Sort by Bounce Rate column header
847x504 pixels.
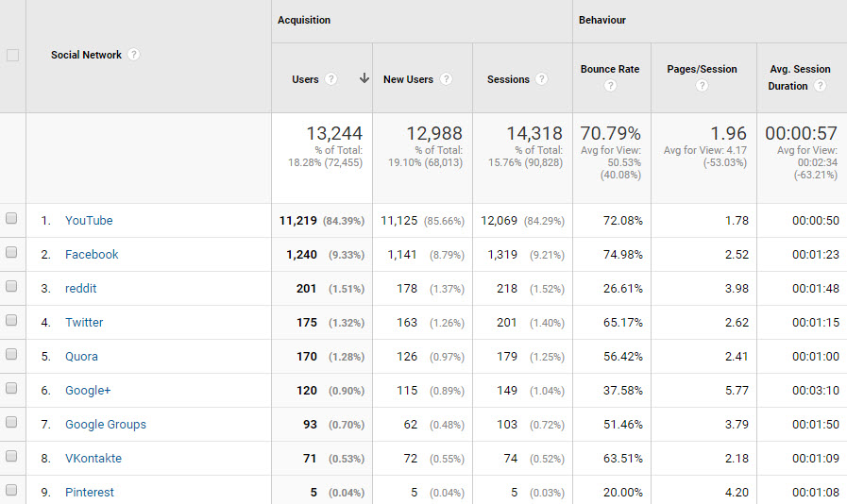pyautogui.click(x=610, y=69)
